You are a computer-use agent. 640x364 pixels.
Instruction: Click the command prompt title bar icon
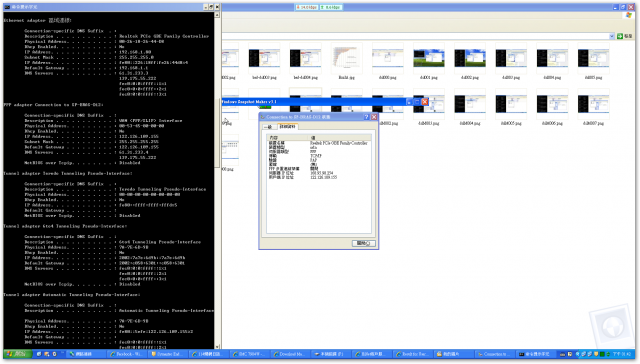coord(7,7)
